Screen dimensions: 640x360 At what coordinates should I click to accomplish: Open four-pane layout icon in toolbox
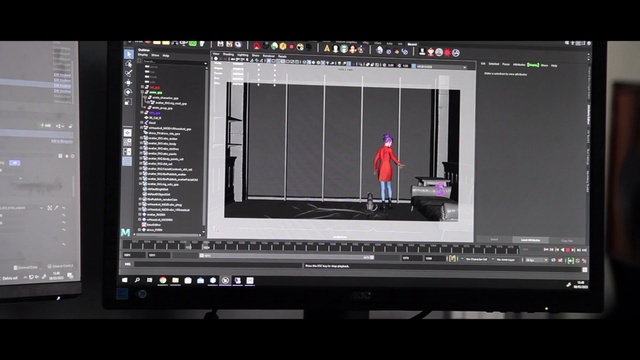[x=127, y=142]
